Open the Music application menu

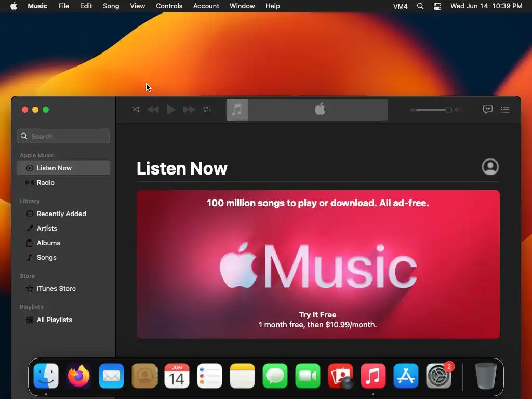coord(37,6)
